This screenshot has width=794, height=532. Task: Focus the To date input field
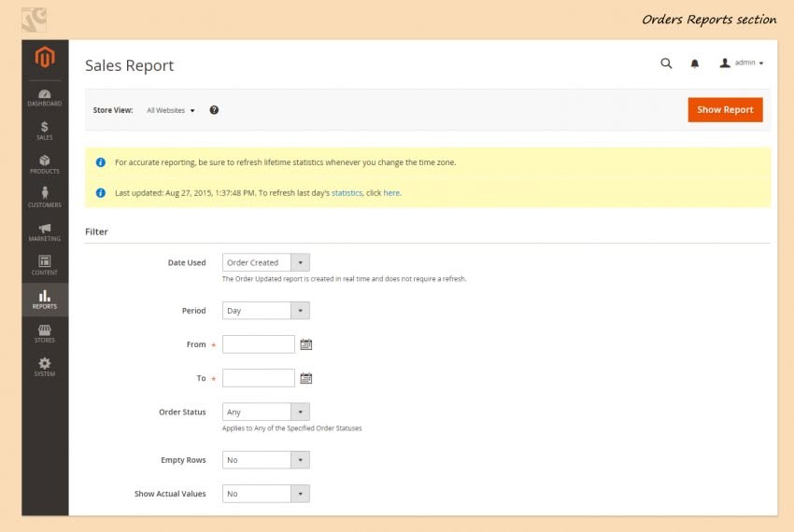tap(258, 378)
